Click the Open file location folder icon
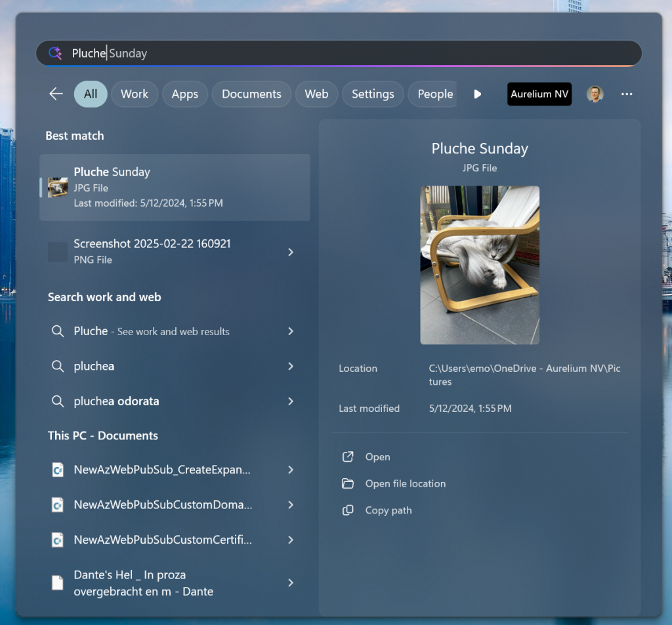Viewport: 672px width, 625px height. [x=348, y=483]
